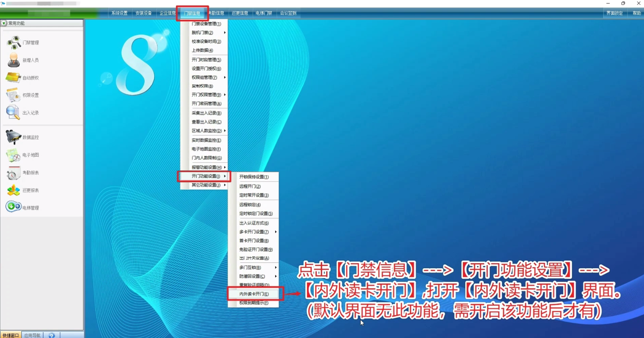This screenshot has width=644, height=338.
Task: Click the 界面锁定 button
Action: 615,13
